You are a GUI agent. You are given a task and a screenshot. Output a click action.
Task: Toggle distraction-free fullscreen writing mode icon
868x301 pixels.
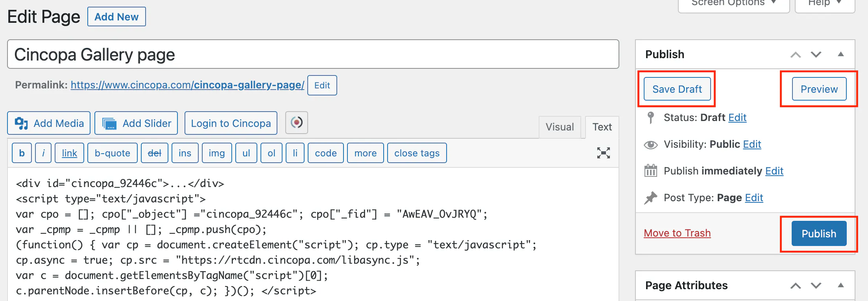click(x=603, y=153)
